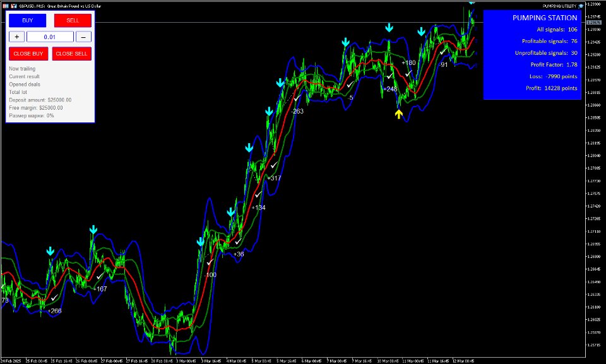
Task: Click the Loss: -7990 points line
Action: click(x=554, y=76)
